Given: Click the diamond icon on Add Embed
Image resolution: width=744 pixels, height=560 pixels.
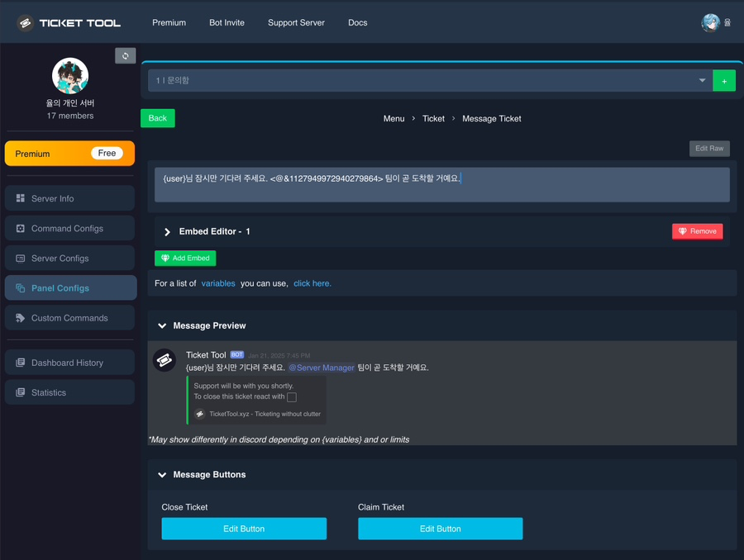Looking at the screenshot, I should pyautogui.click(x=165, y=258).
